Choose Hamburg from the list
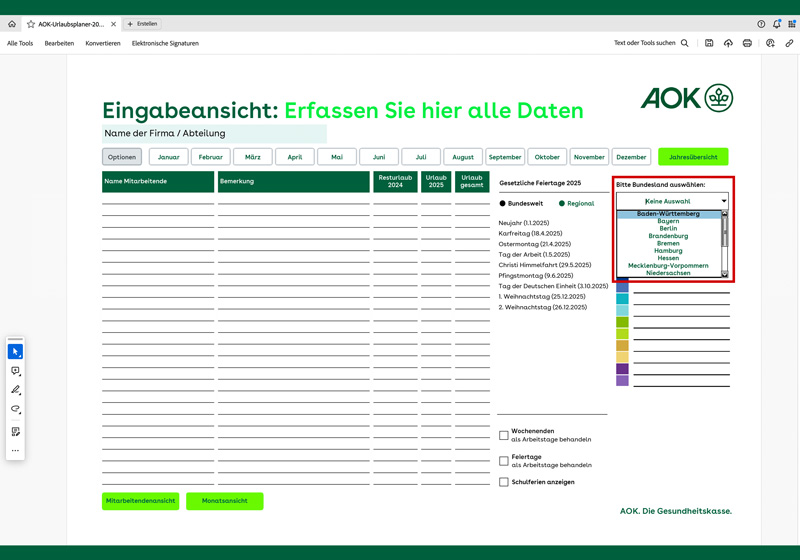 point(668,251)
